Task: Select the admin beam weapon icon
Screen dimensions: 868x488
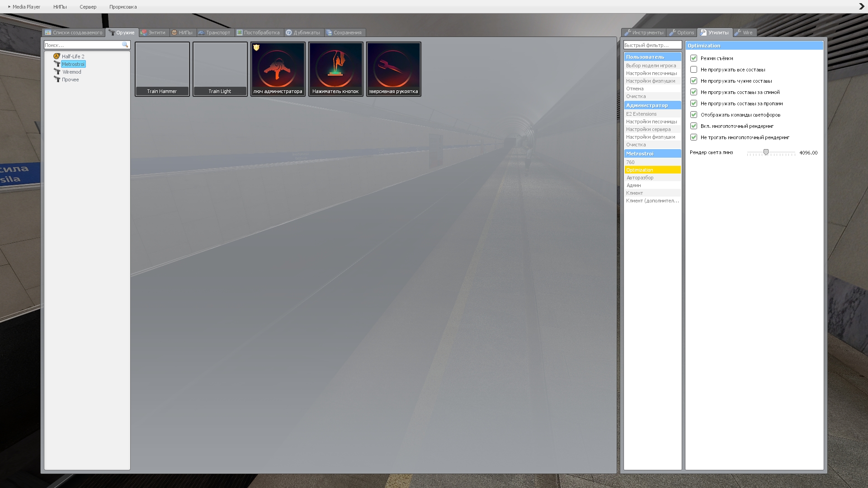Action: pyautogui.click(x=278, y=69)
